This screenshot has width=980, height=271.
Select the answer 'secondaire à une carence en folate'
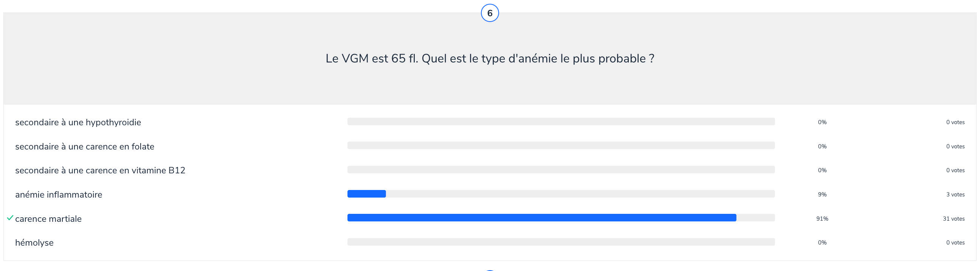click(84, 146)
